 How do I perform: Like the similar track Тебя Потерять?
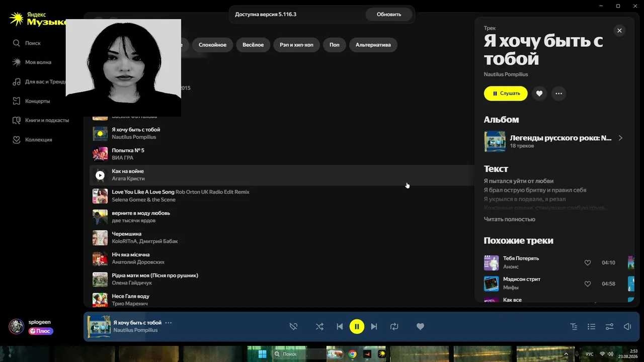click(587, 263)
